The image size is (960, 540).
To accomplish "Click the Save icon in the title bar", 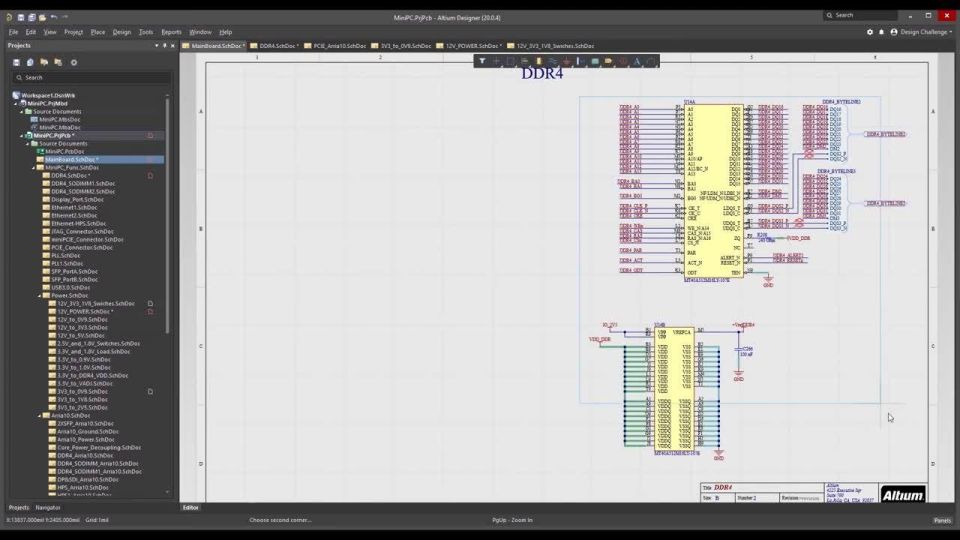I will 21,17.
